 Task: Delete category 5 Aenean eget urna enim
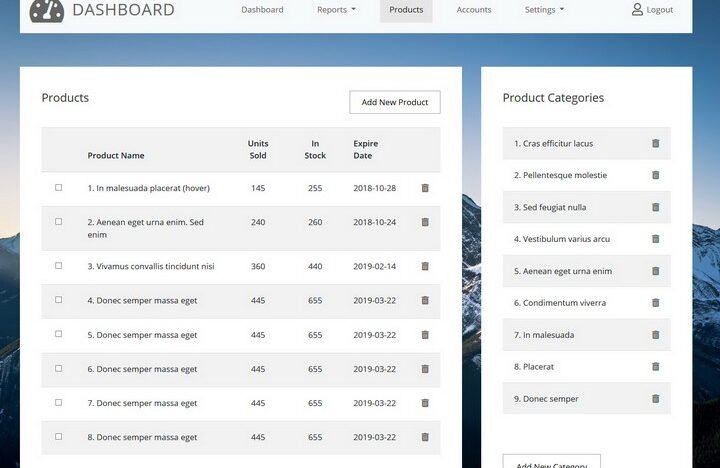[x=656, y=271]
